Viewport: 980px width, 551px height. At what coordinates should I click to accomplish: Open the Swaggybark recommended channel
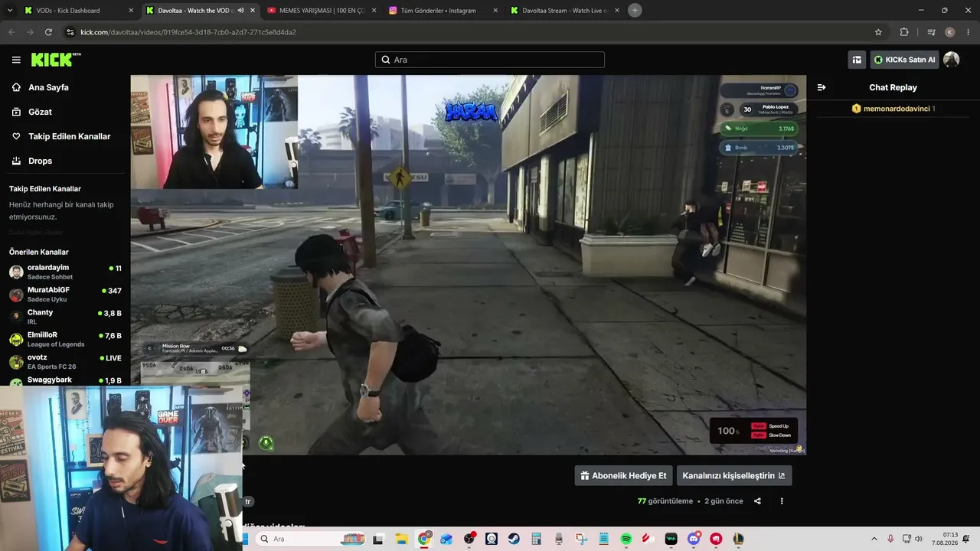[x=65, y=380]
